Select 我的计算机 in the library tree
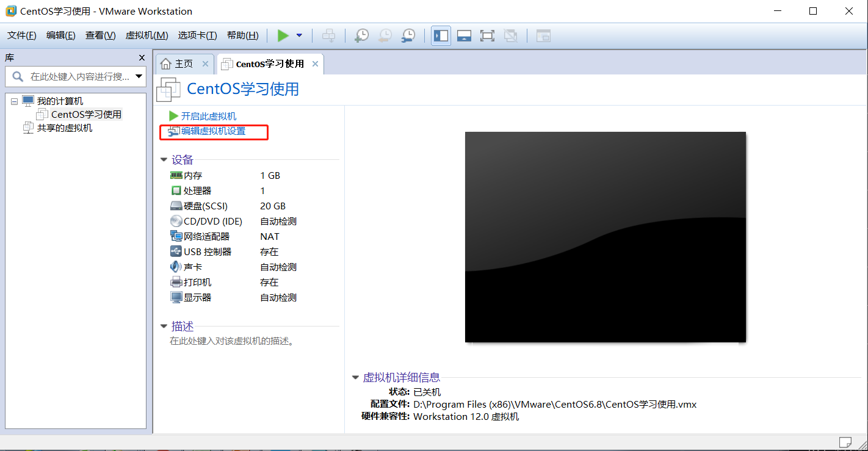Screen dimensions: 868x451 pyautogui.click(x=60, y=101)
